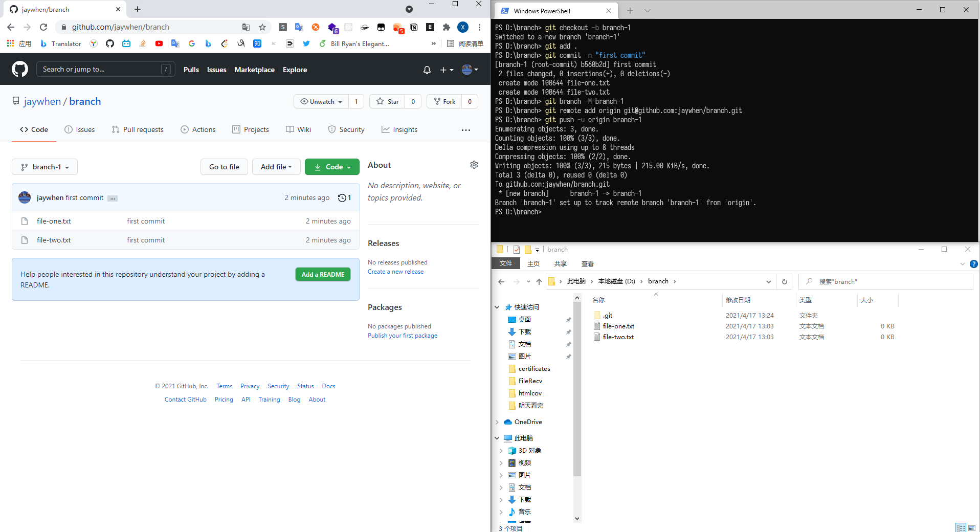The width and height of the screenshot is (980, 532).
Task: Click the file icon for file-one.txt on GitHub
Action: 24,221
